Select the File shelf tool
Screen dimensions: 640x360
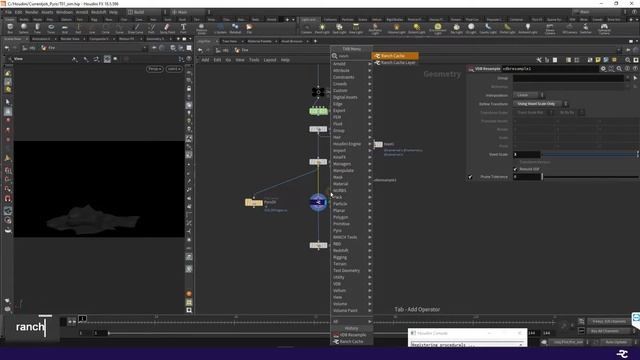click(249, 28)
